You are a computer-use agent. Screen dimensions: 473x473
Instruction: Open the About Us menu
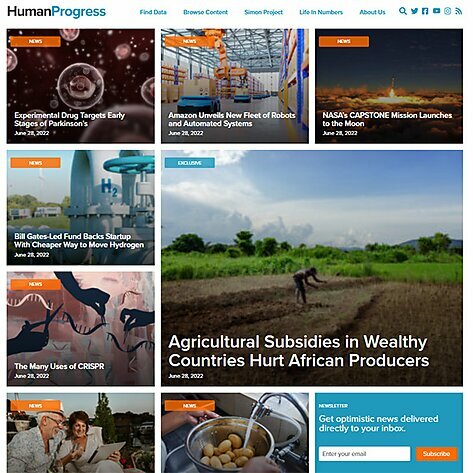click(x=372, y=12)
